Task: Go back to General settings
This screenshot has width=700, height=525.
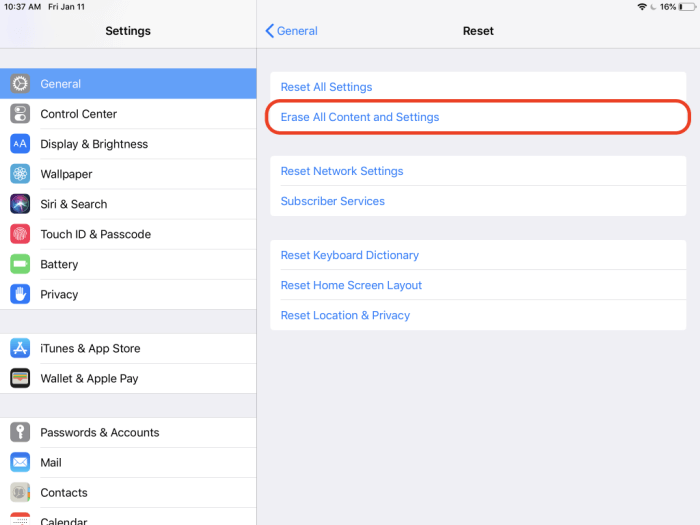Action: point(291,31)
